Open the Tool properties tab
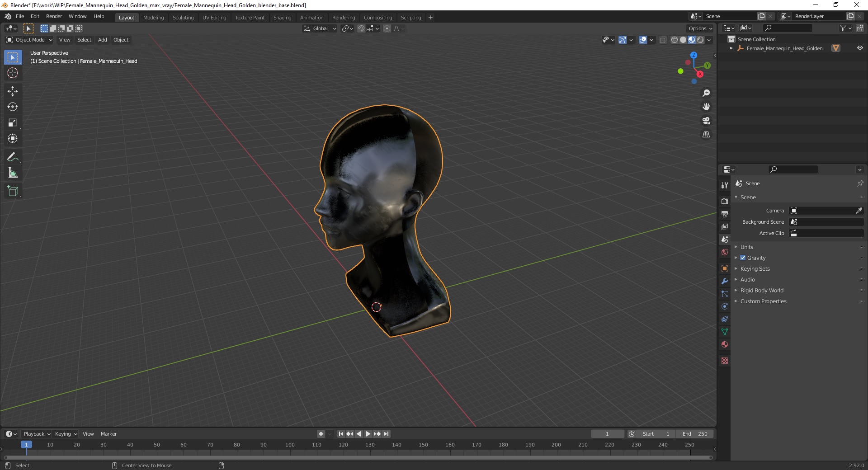The width and height of the screenshot is (868, 470). point(725,185)
